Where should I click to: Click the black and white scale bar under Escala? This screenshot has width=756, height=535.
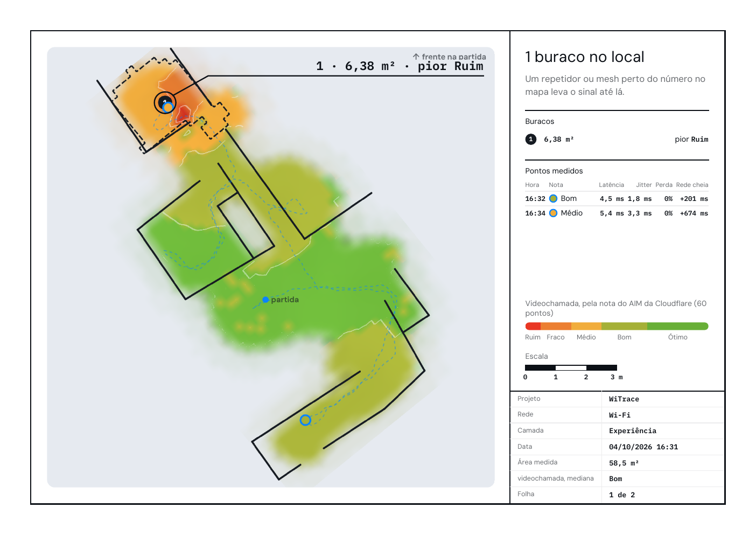(x=571, y=367)
